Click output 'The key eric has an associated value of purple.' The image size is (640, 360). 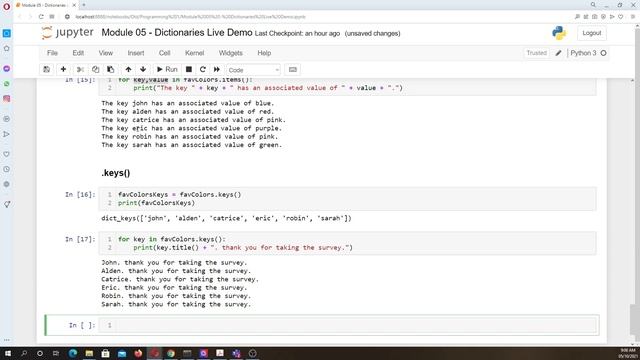click(x=191, y=128)
